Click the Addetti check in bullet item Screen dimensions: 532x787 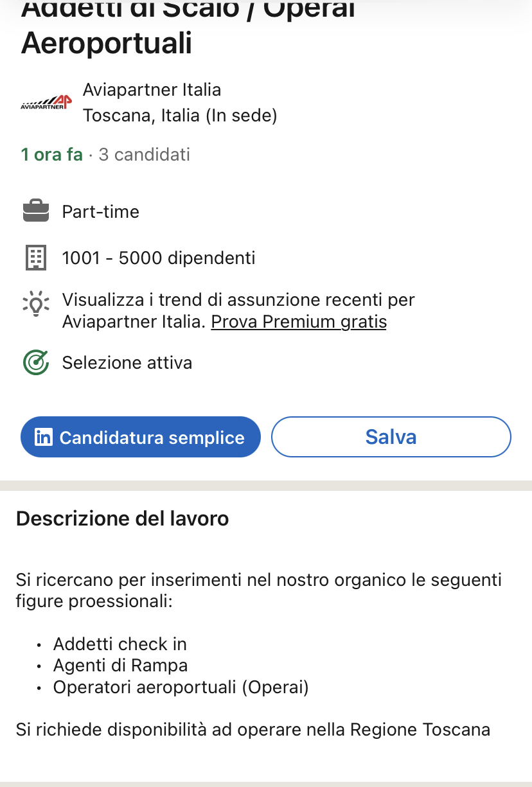click(120, 644)
